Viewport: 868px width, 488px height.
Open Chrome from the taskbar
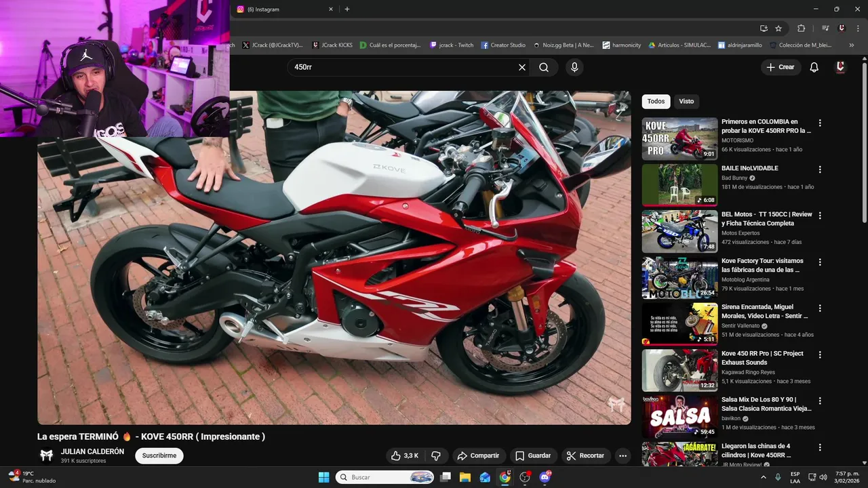505,477
